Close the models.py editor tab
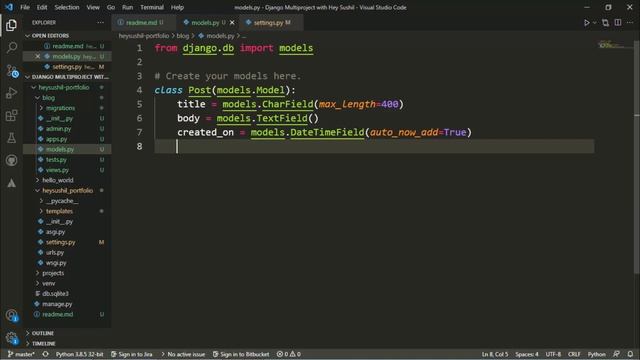 [232, 23]
